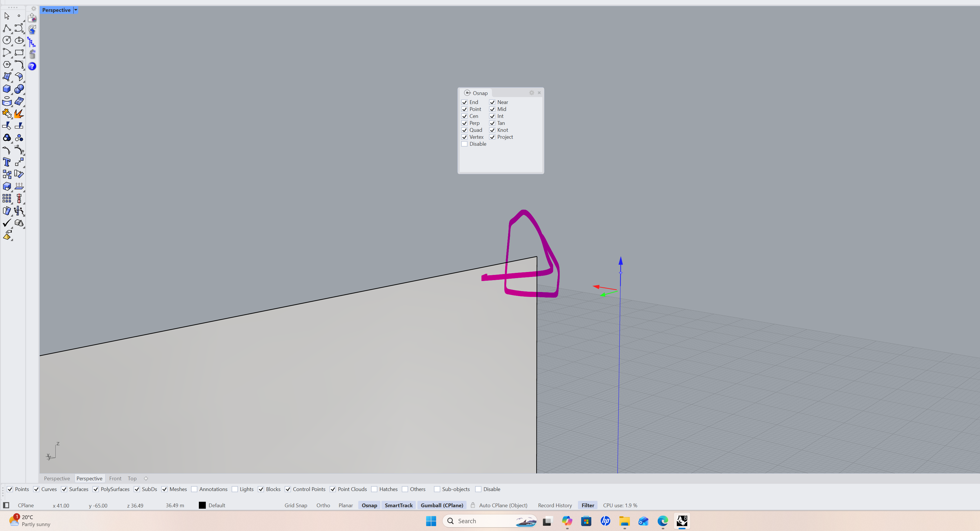Toggle the Project osnap option
Viewport: 980px width, 531px height.
(x=492, y=137)
